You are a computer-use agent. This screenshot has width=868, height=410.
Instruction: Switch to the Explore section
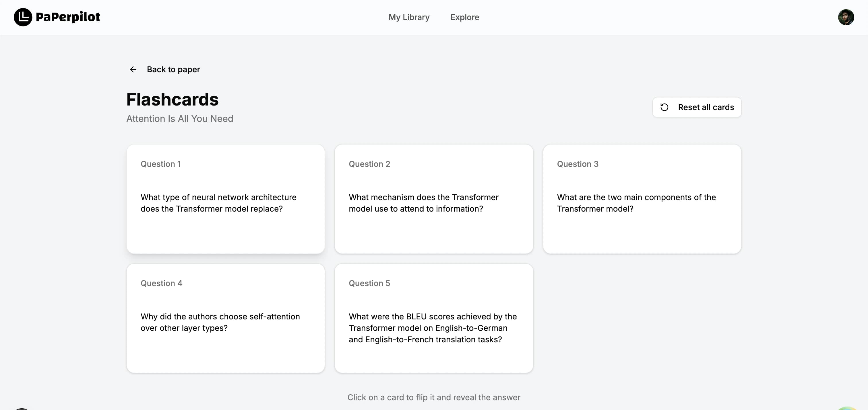tap(465, 17)
